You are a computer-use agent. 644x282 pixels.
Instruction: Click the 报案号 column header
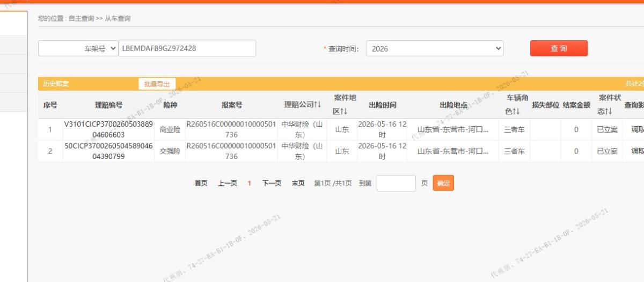(231, 105)
